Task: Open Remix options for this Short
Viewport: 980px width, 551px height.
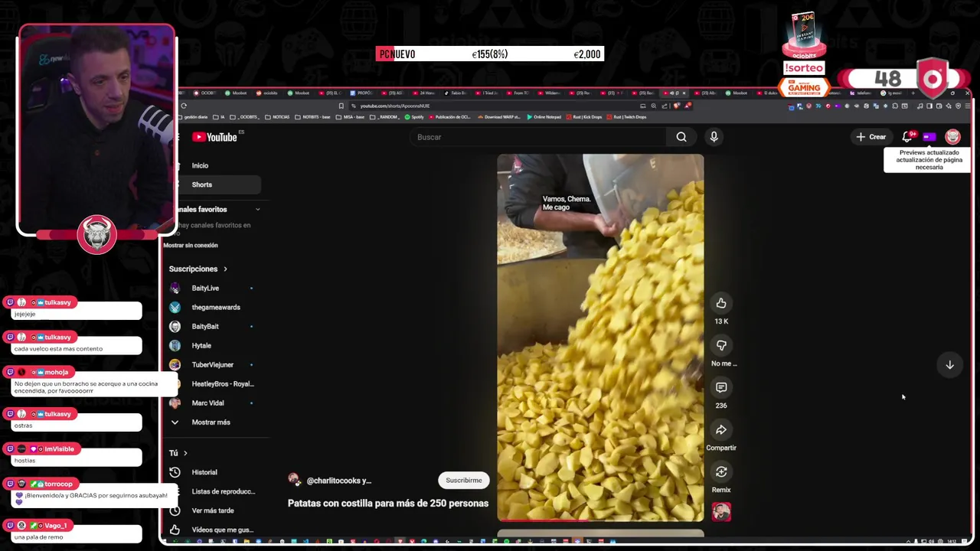Action: tap(721, 471)
